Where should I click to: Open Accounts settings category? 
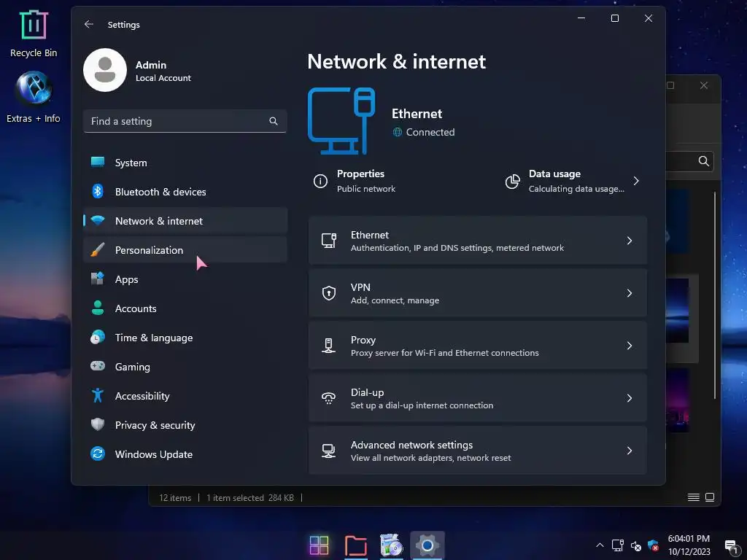(x=185, y=308)
